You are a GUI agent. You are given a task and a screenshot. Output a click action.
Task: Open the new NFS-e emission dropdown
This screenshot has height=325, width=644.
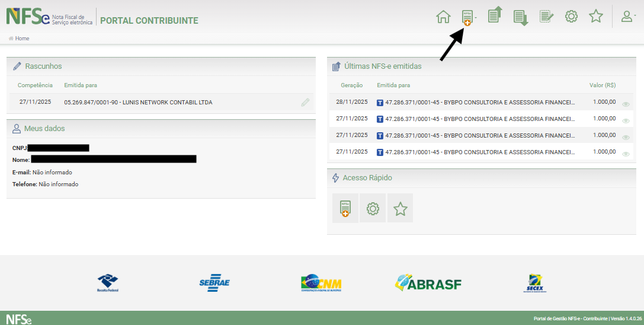[x=469, y=17]
